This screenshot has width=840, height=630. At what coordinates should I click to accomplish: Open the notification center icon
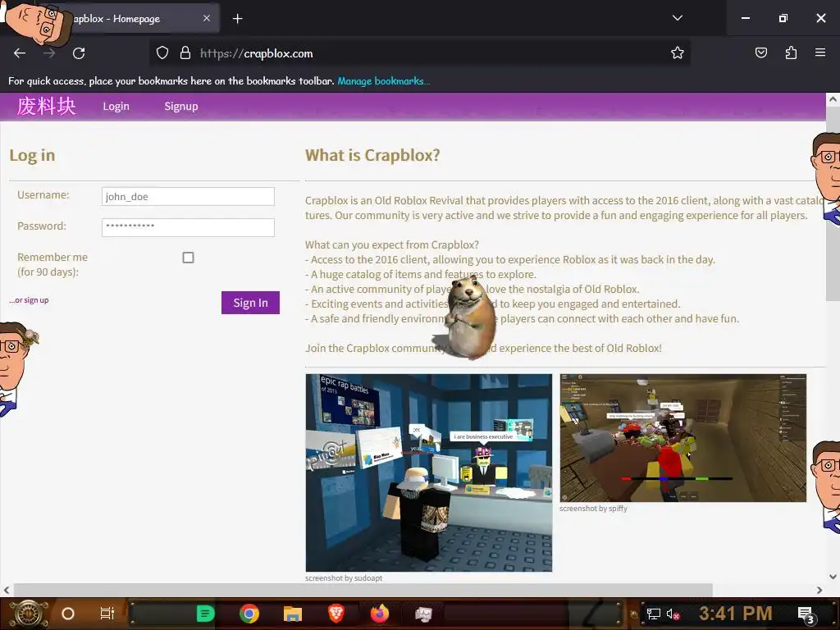pos(806,614)
